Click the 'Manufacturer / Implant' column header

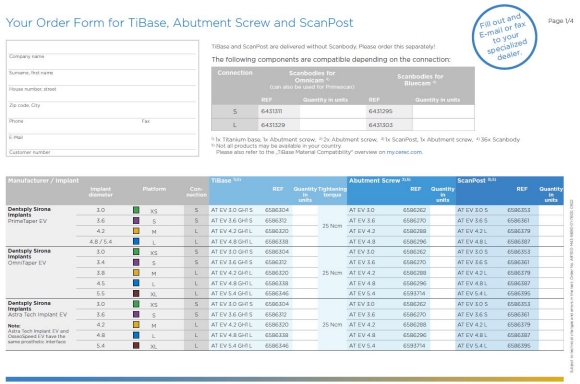[x=43, y=181]
